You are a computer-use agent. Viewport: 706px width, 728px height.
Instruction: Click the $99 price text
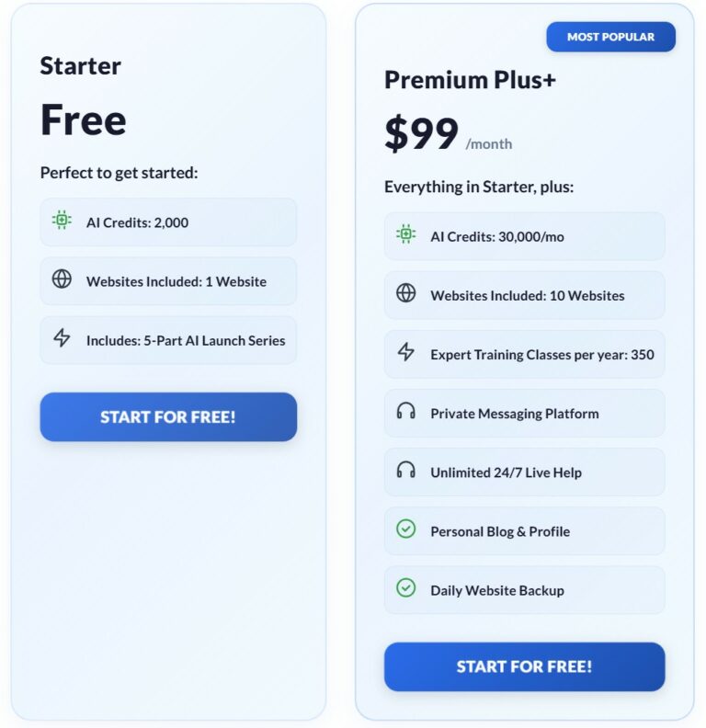click(421, 134)
